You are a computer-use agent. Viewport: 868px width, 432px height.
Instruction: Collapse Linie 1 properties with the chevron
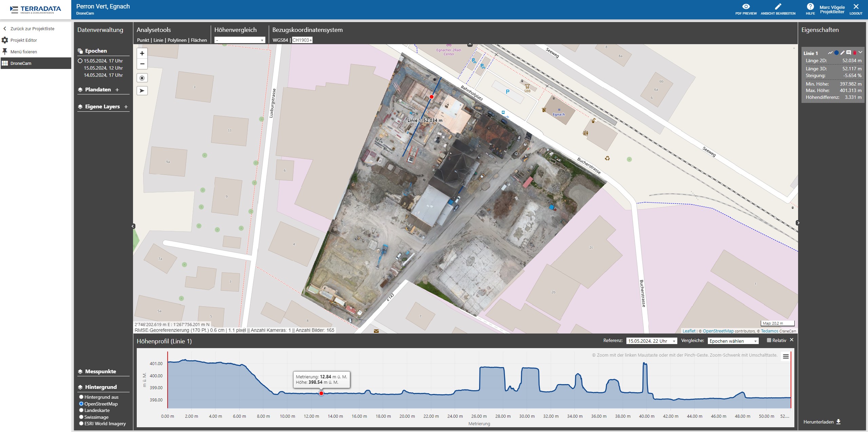pyautogui.click(x=861, y=53)
